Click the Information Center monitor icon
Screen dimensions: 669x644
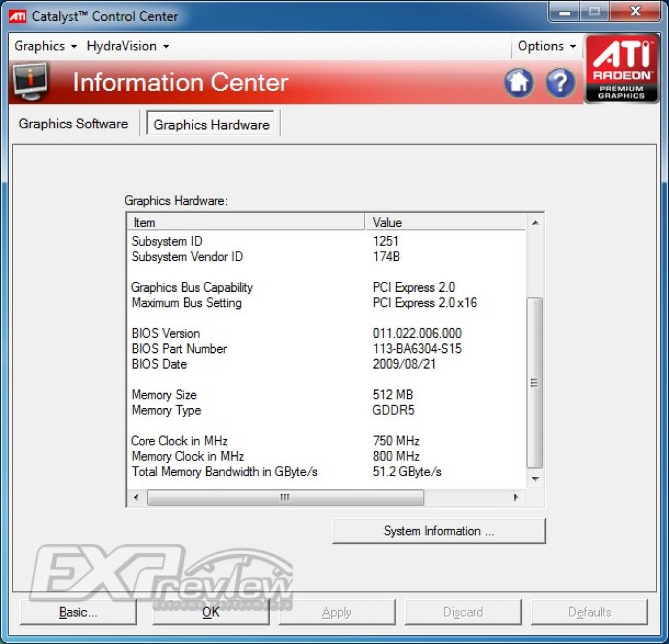30,82
